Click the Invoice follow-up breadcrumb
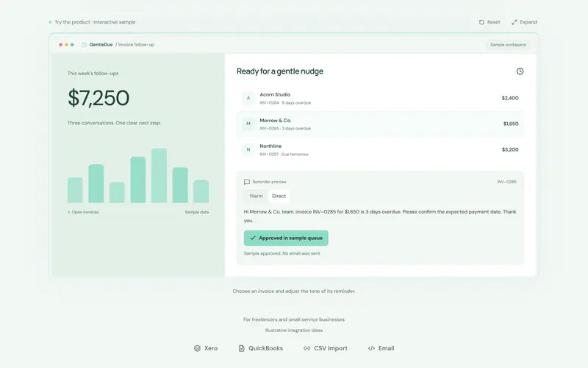 pyautogui.click(x=136, y=45)
